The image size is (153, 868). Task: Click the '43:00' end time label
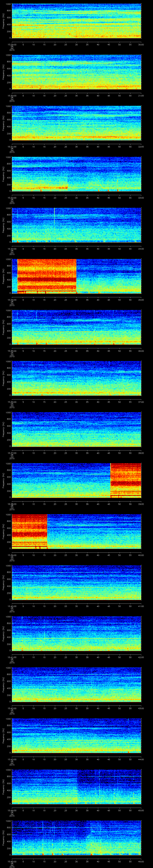click(x=141, y=708)
